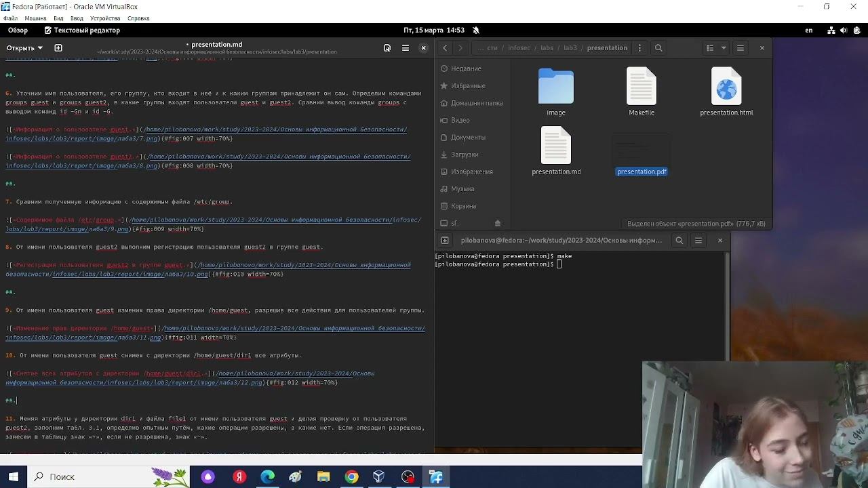Open the date and time calendar in top bar
Screen dimensions: 868x488
tap(434, 30)
